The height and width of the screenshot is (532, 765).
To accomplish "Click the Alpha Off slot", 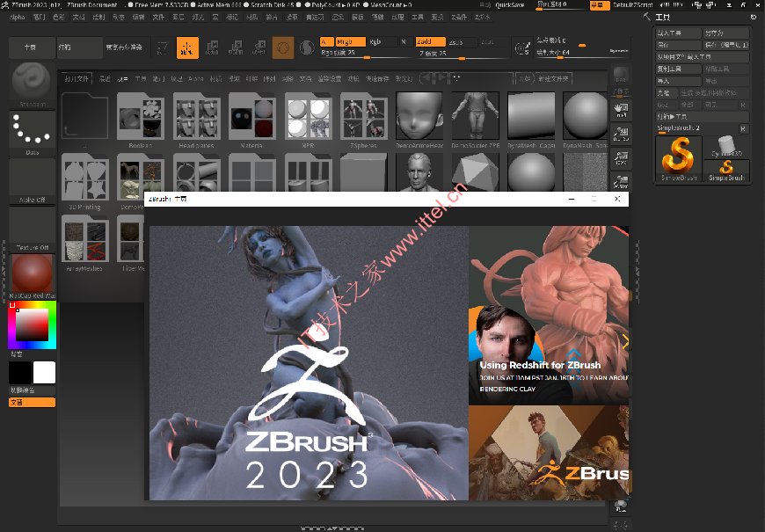I will (x=32, y=181).
